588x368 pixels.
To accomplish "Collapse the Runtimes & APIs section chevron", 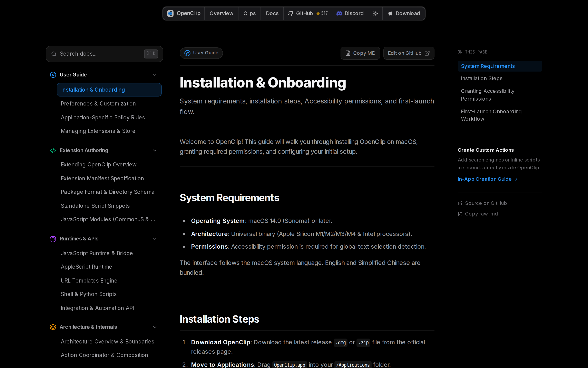I will coord(155,239).
